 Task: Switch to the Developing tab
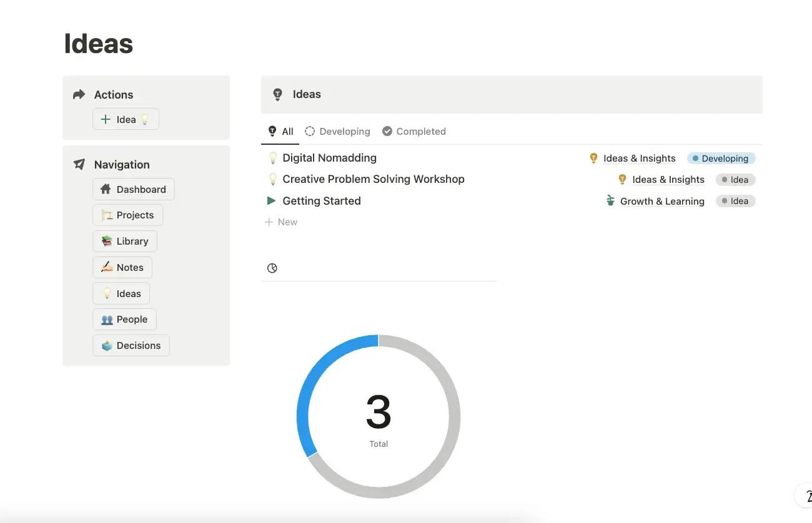pos(337,131)
